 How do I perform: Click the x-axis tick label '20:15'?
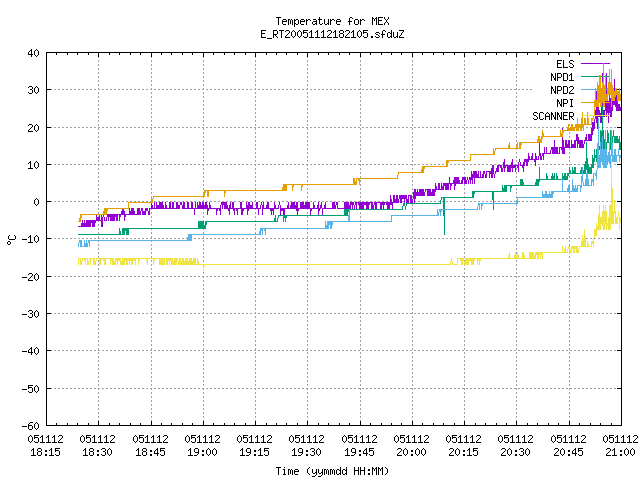pos(464,452)
